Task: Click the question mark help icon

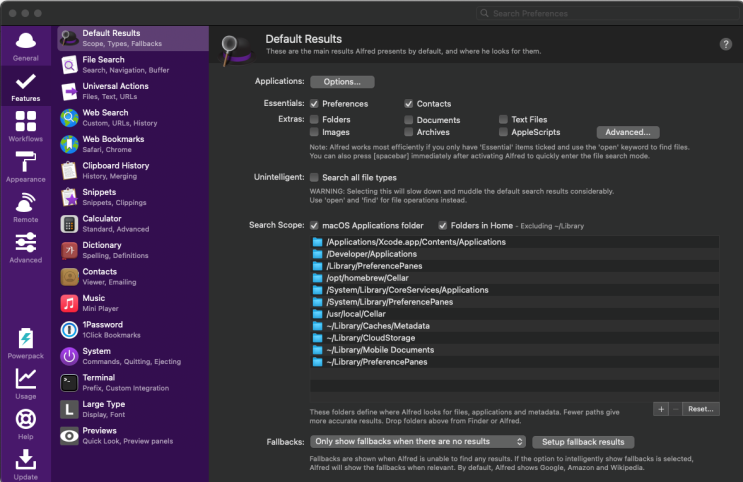Action: pos(725,44)
